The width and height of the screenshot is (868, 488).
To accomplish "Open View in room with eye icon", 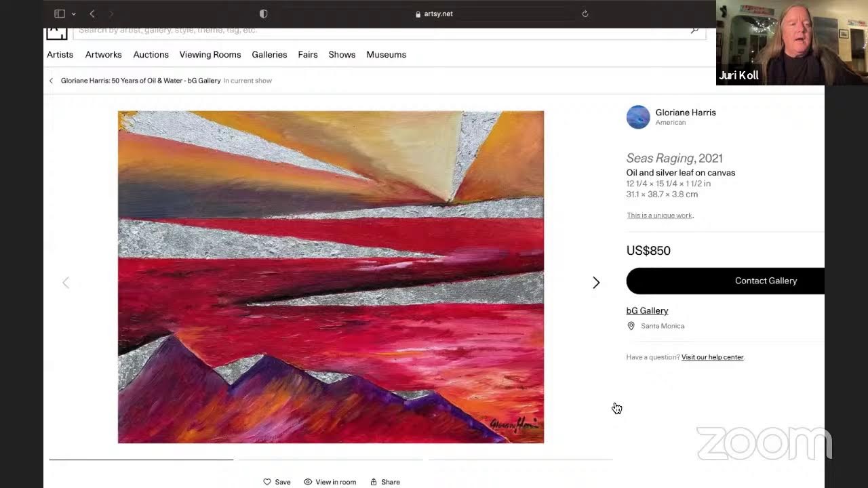I will 330,482.
